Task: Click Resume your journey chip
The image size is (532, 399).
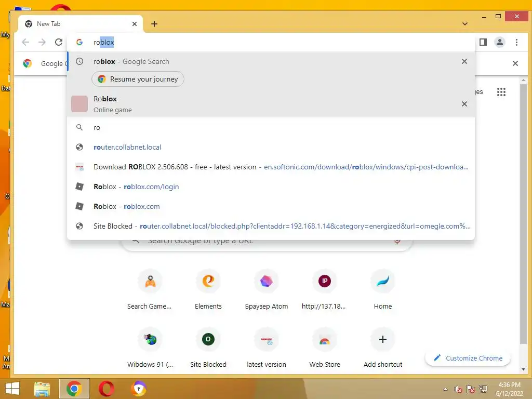Action: pyautogui.click(x=138, y=79)
